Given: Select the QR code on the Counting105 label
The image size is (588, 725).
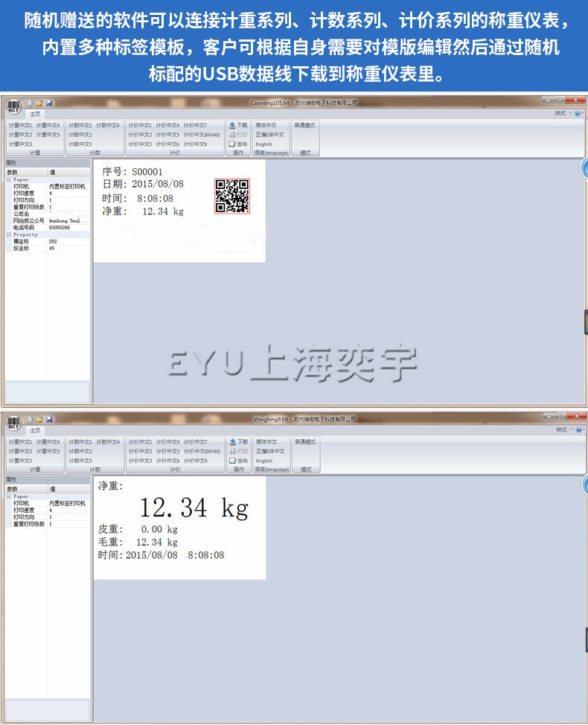Looking at the screenshot, I should coord(232,196).
